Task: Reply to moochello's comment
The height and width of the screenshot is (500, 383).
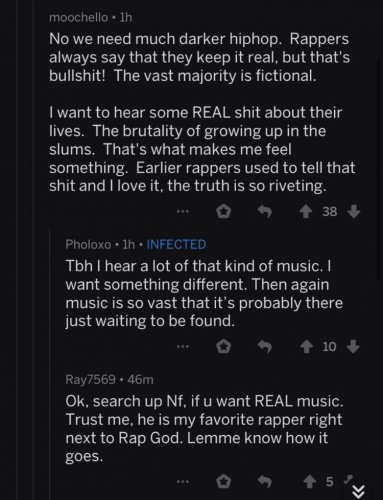Action: coord(265,211)
